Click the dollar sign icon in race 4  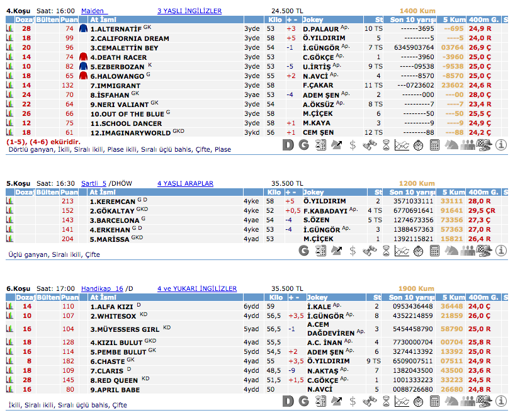(x=353, y=145)
